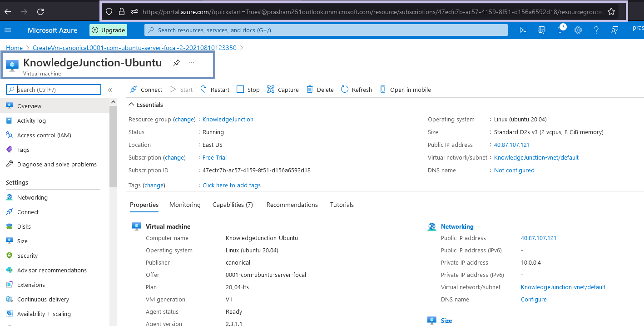The width and height of the screenshot is (644, 326).
Task: Open Free Trial subscription link
Action: 214,157
